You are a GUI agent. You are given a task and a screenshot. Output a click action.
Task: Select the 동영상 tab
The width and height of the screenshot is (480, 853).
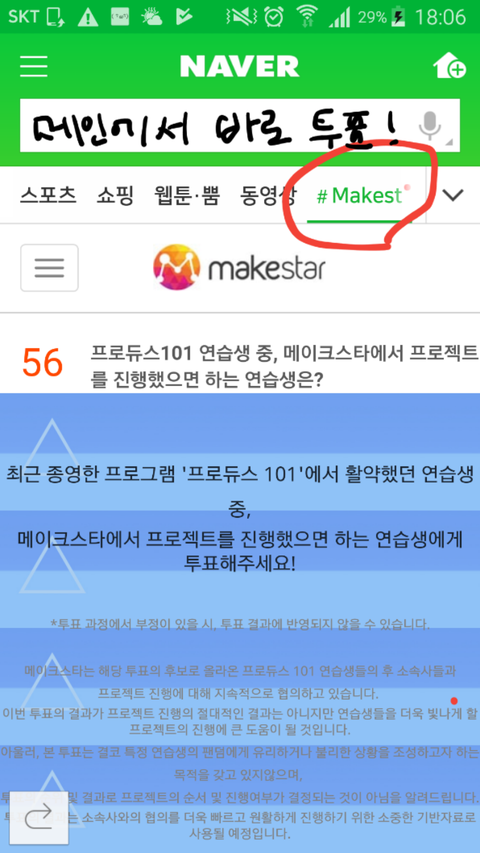pyautogui.click(x=268, y=195)
